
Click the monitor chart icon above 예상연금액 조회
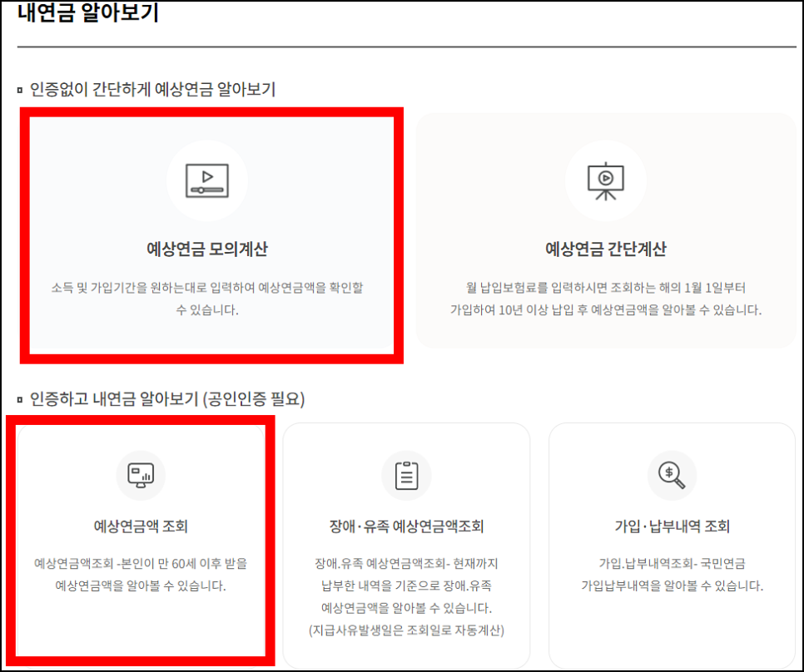tap(141, 476)
